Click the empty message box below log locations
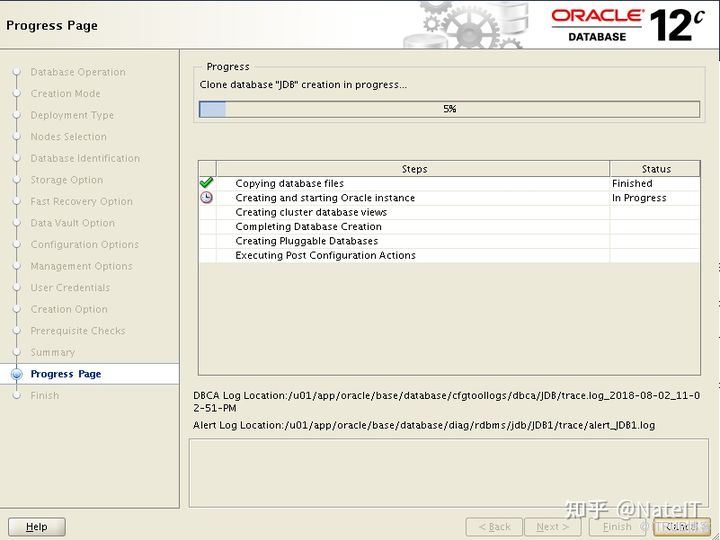720x540 pixels. (449, 473)
